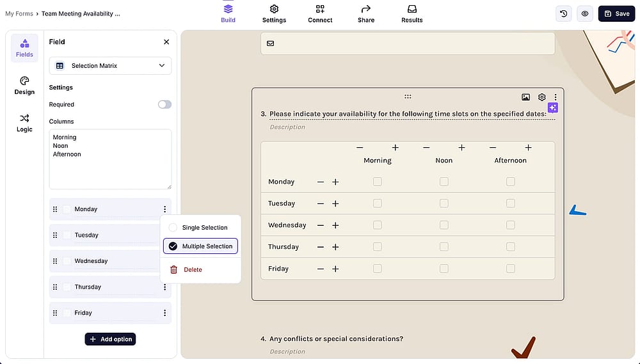Close the Field panel

point(166,42)
